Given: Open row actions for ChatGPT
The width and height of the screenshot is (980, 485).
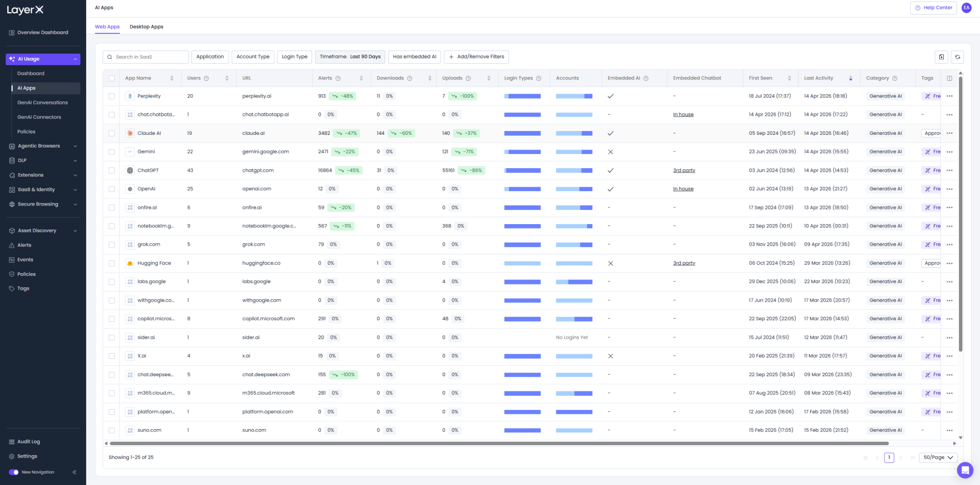Looking at the screenshot, I should pyautogui.click(x=950, y=171).
